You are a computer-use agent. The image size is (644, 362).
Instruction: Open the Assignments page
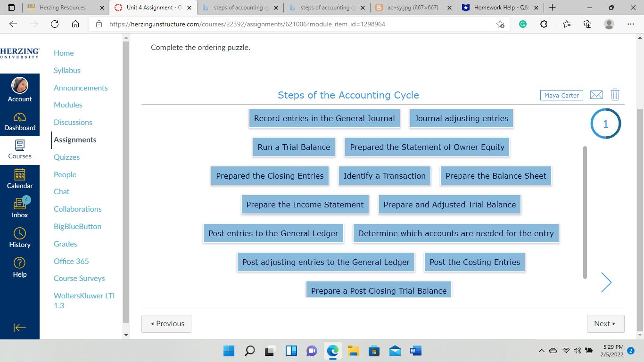click(75, 140)
